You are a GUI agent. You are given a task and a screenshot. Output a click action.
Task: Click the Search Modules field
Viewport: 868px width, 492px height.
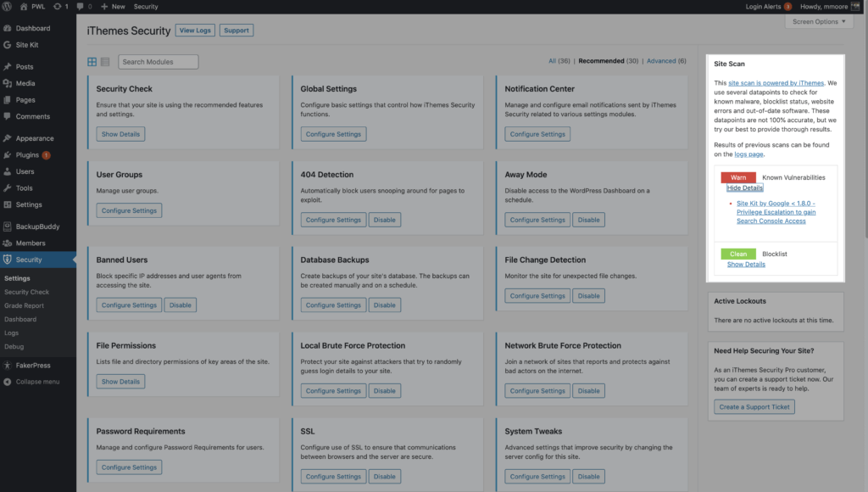click(159, 62)
